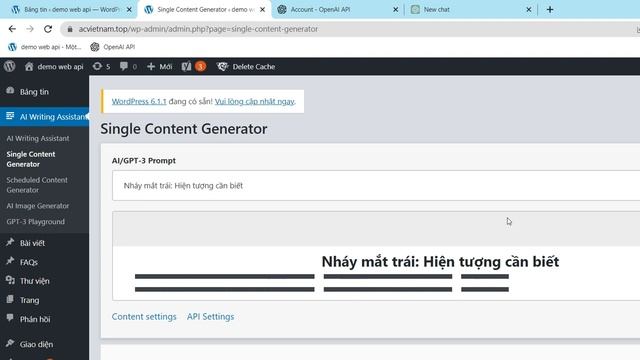The height and width of the screenshot is (360, 640).
Task: Open AI Writing Assistant main menu
Action: (x=44, y=117)
